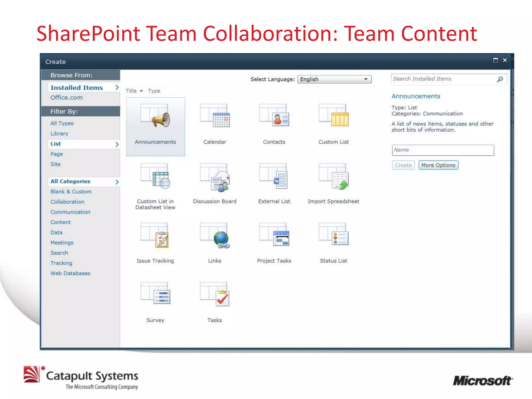The image size is (532, 399).
Task: Select the Custom List template icon
Action: 334,116
